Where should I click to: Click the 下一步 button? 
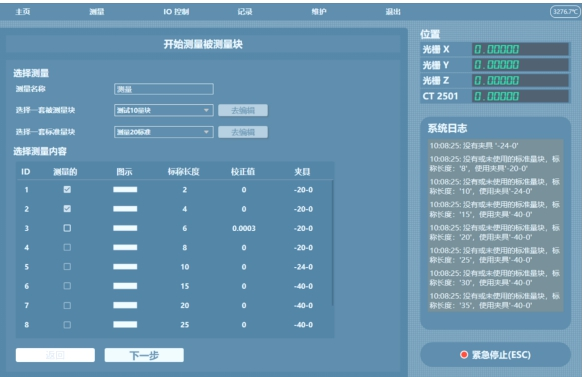[144, 355]
